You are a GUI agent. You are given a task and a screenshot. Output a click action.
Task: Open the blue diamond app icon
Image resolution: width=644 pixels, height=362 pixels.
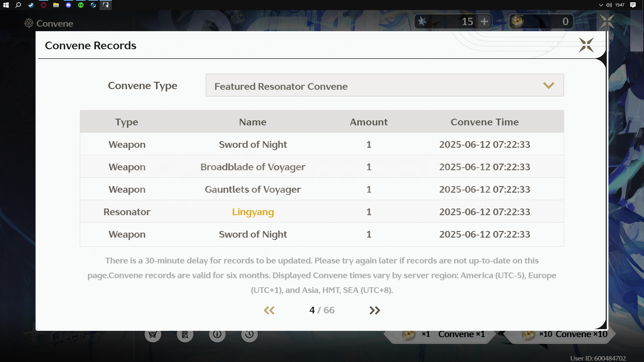[x=93, y=5]
